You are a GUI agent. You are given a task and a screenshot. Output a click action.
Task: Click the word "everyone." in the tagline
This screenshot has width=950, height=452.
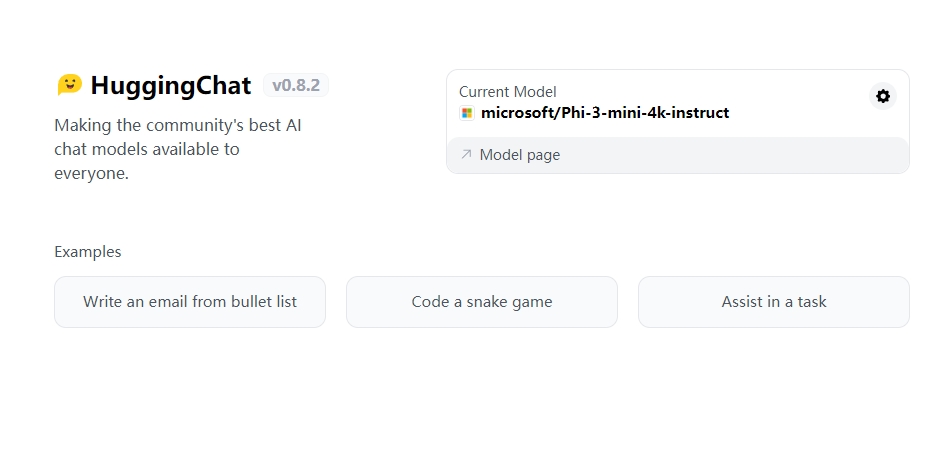pos(92,173)
